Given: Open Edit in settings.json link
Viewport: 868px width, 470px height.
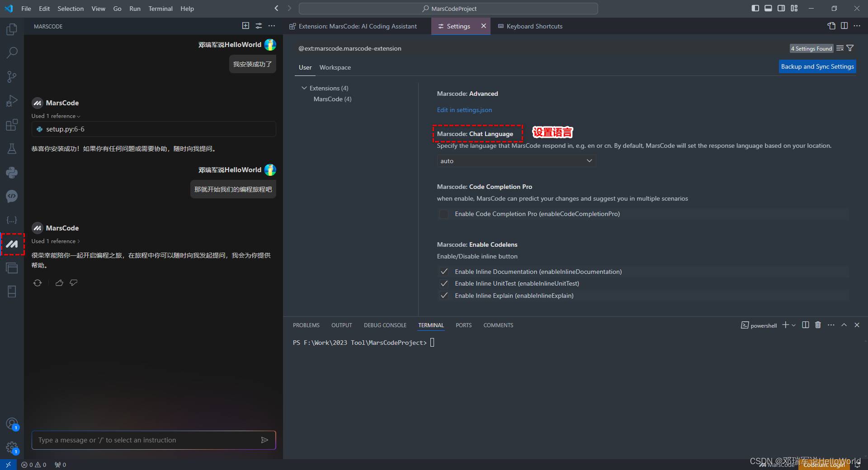Looking at the screenshot, I should coord(464,110).
